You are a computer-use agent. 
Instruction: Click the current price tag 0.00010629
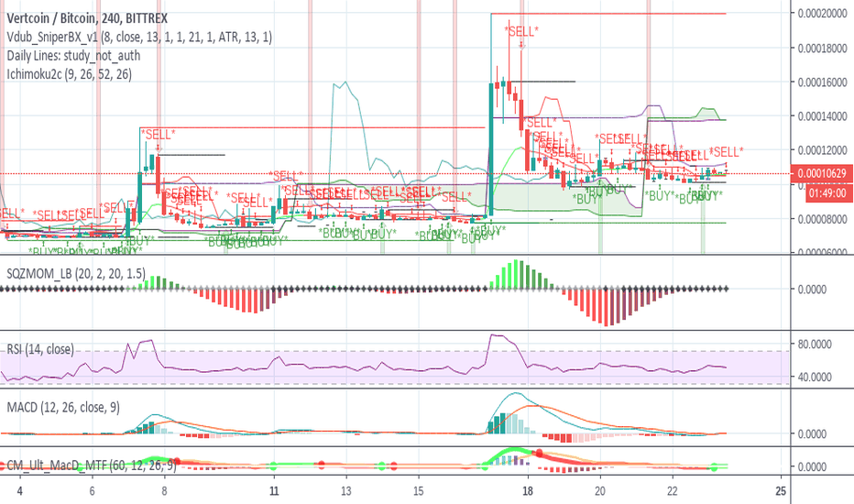tap(822, 174)
